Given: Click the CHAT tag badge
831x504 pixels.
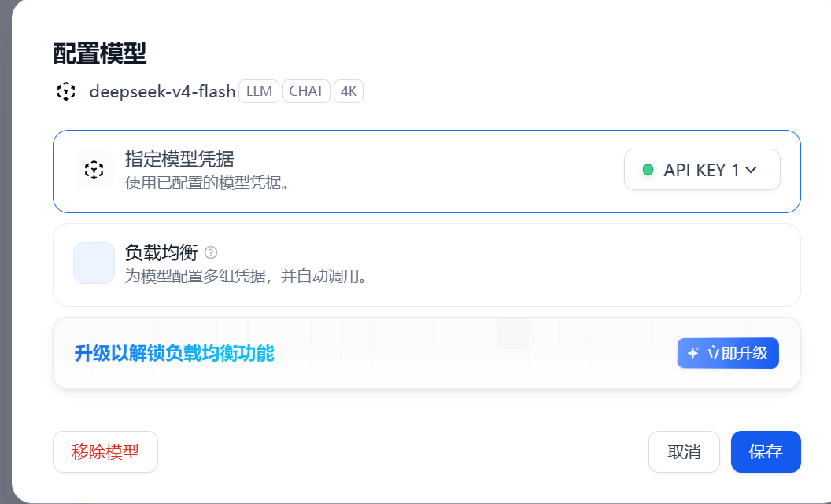Looking at the screenshot, I should [x=306, y=91].
